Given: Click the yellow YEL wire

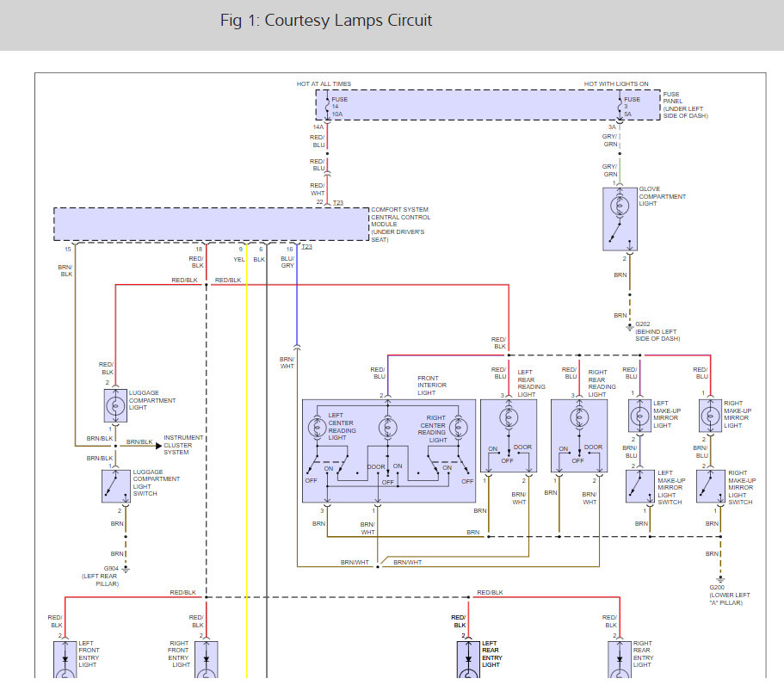Looking at the screenshot, I should coord(246,460).
